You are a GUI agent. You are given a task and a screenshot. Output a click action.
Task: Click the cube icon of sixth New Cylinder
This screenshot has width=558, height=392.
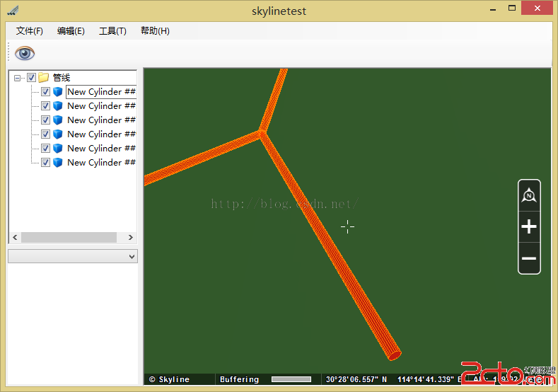tap(58, 163)
